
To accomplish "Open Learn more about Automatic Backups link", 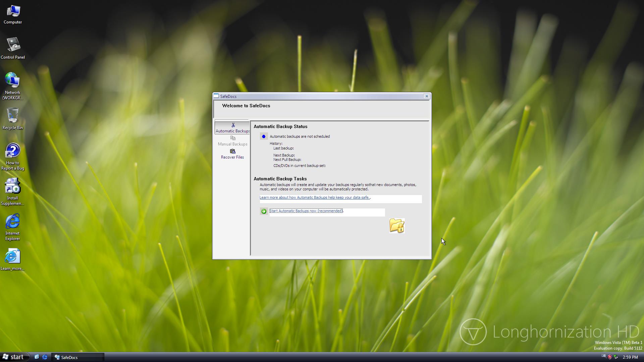I will tap(314, 197).
